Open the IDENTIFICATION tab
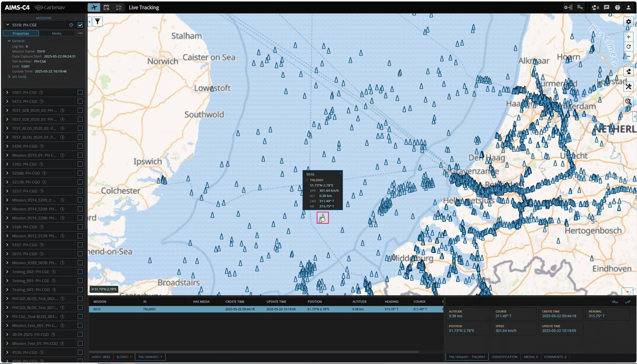 504,357
